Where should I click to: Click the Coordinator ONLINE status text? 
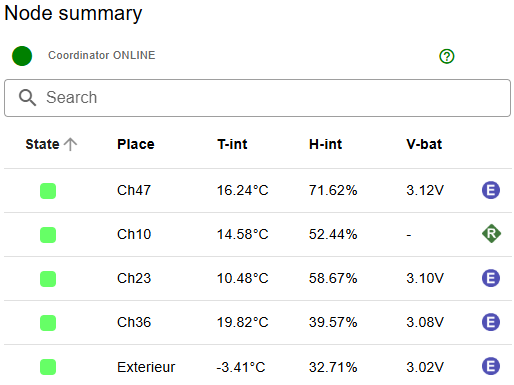point(102,55)
